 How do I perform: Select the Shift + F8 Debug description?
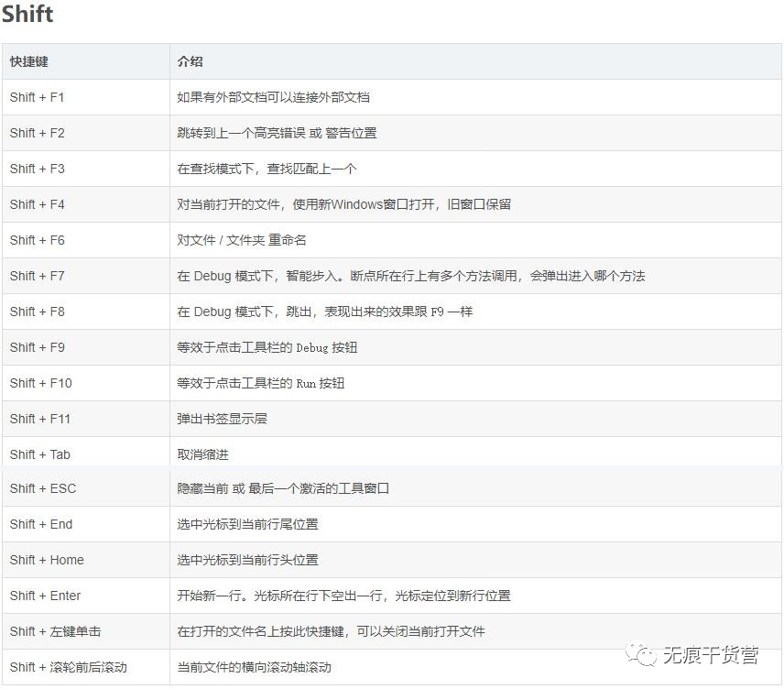(324, 312)
